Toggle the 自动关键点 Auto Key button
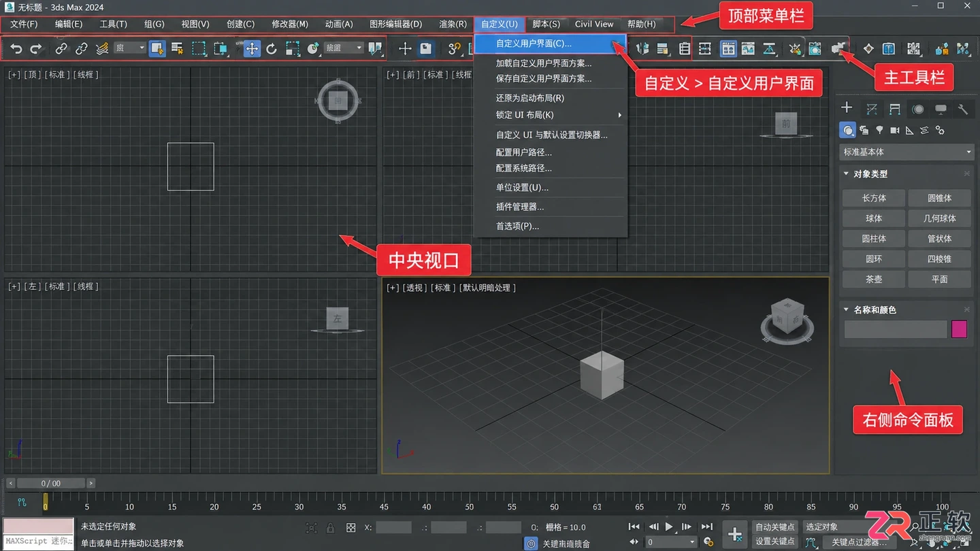This screenshot has height=551, width=980. [775, 527]
